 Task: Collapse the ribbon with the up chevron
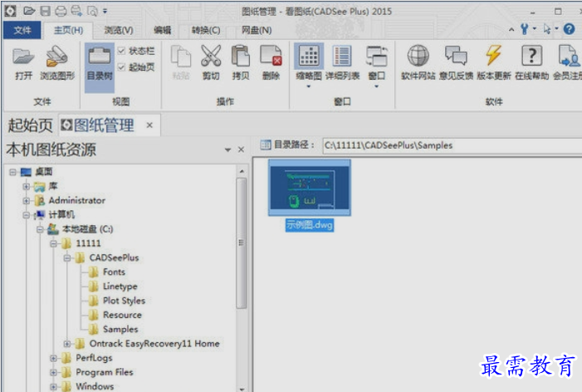[511, 29]
